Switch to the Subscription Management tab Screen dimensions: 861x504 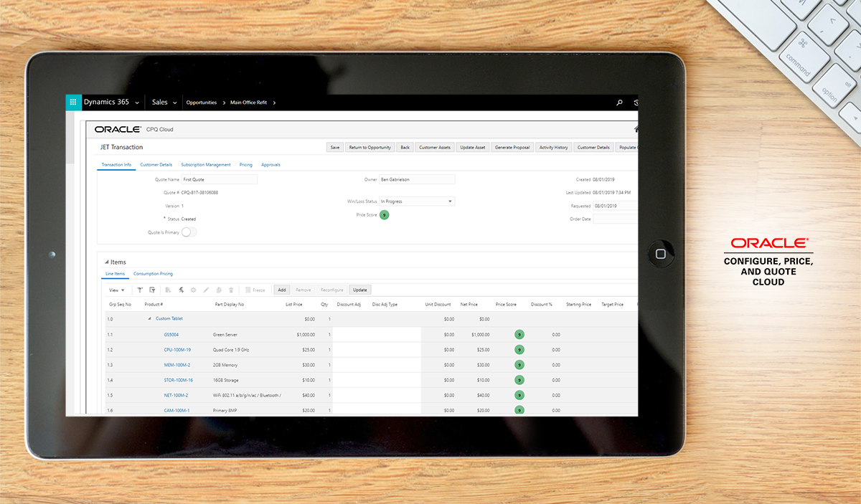[206, 165]
